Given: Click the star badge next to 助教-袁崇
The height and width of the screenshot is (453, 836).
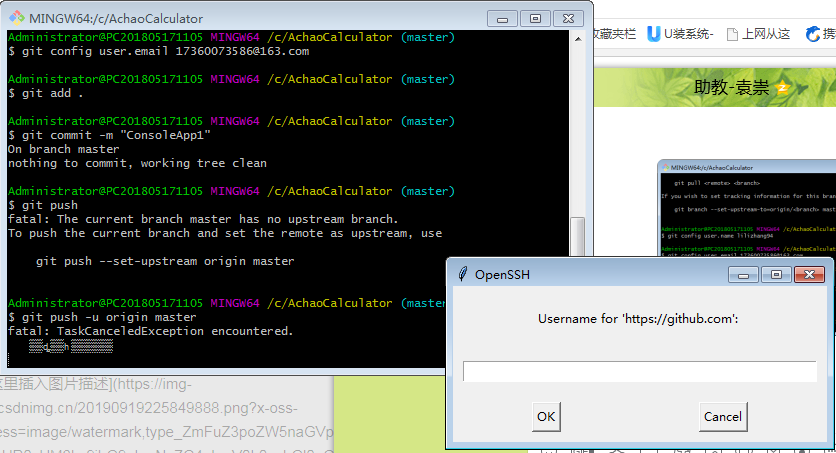Looking at the screenshot, I should [x=782, y=87].
